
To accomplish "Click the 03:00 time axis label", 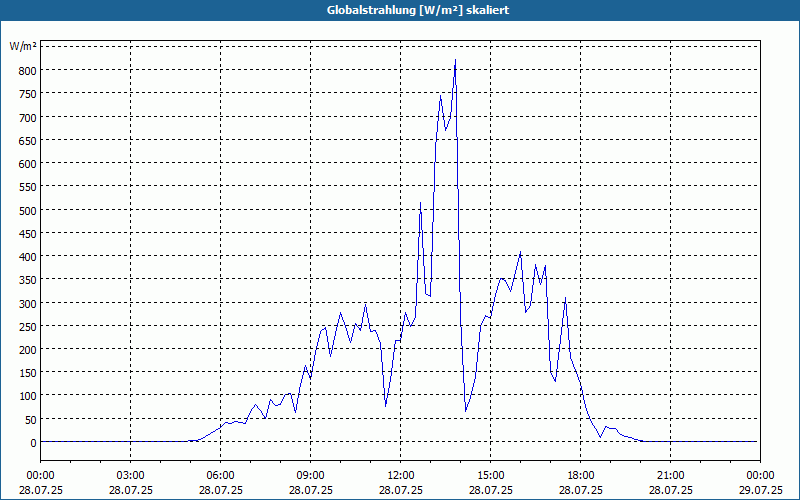I will pyautogui.click(x=131, y=476).
